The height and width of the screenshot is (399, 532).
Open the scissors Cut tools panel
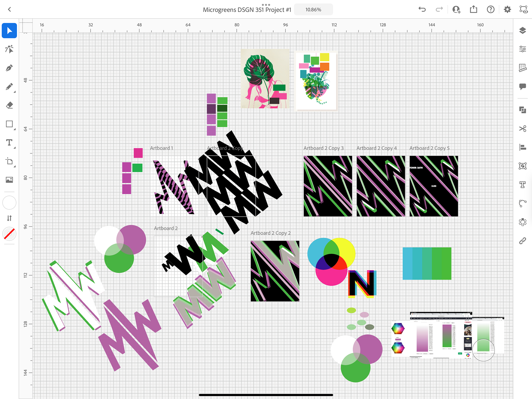pyautogui.click(x=522, y=129)
